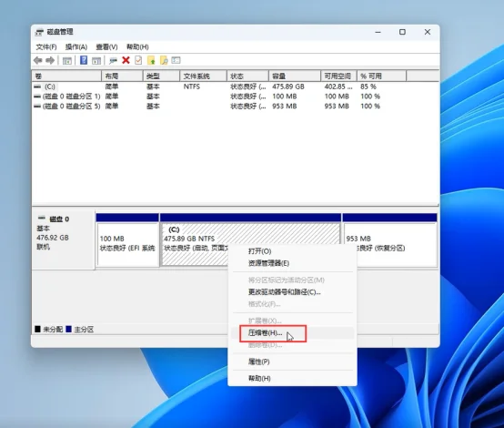
Task: Click the volume icon beside (C:) in list
Action: point(37,87)
